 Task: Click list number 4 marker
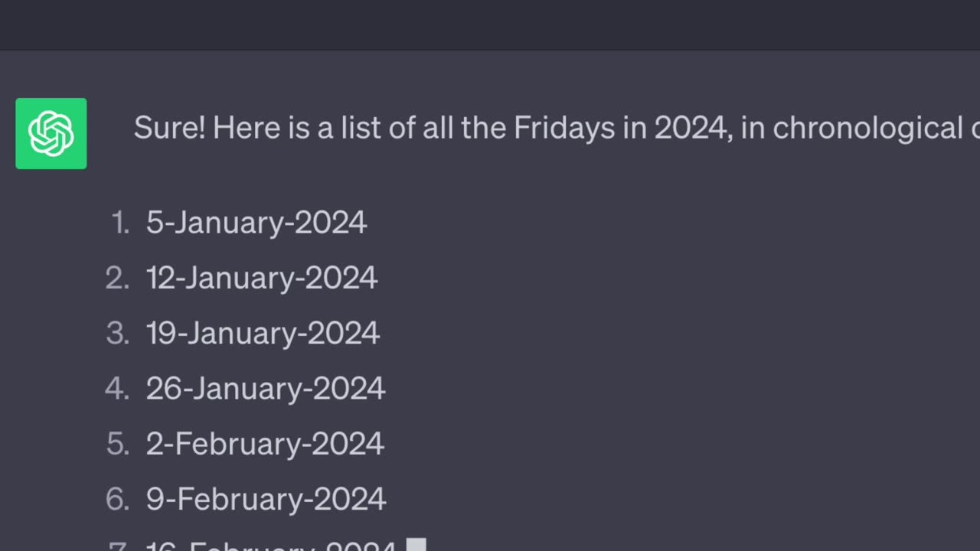coord(117,388)
